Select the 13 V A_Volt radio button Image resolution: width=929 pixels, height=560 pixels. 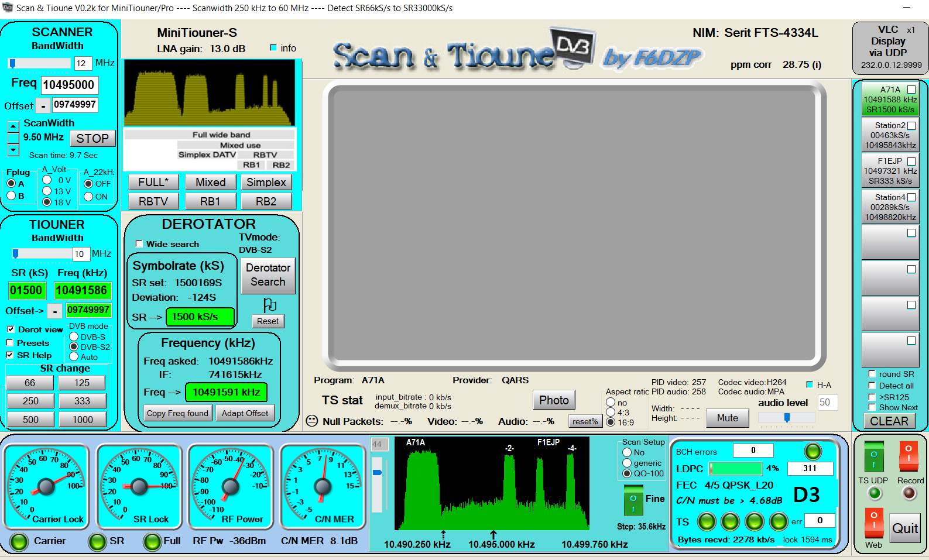click(47, 191)
